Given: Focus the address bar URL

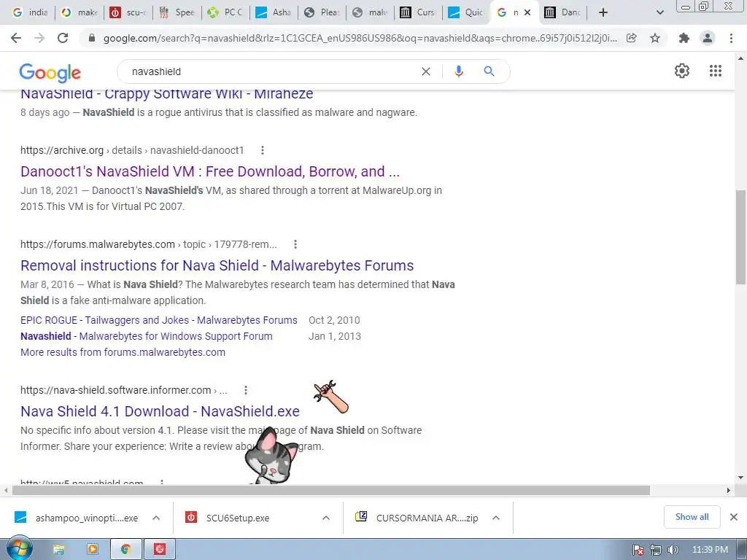Looking at the screenshot, I should click(360, 38).
